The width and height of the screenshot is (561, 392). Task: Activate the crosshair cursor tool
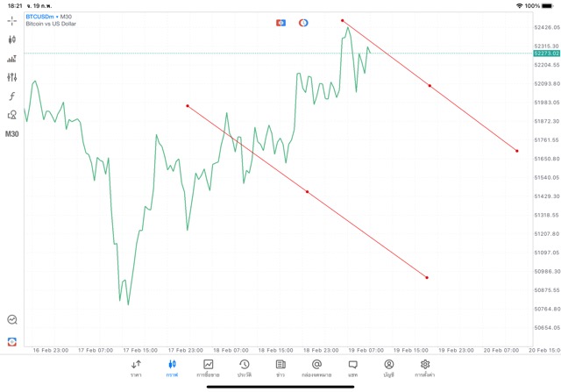(x=12, y=19)
